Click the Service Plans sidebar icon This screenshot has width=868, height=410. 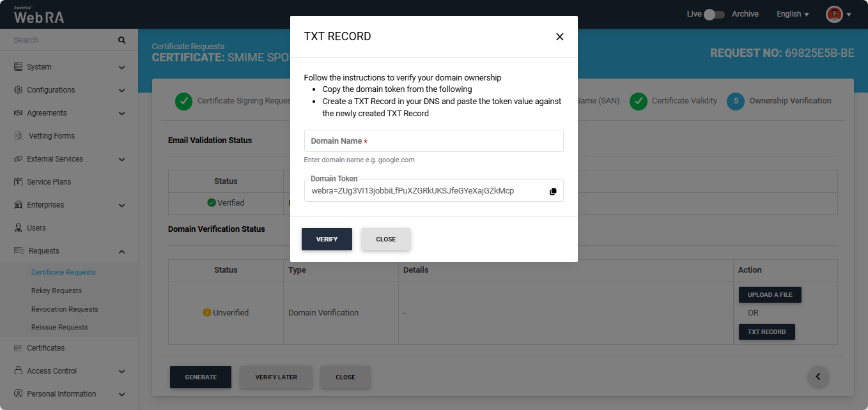point(19,182)
